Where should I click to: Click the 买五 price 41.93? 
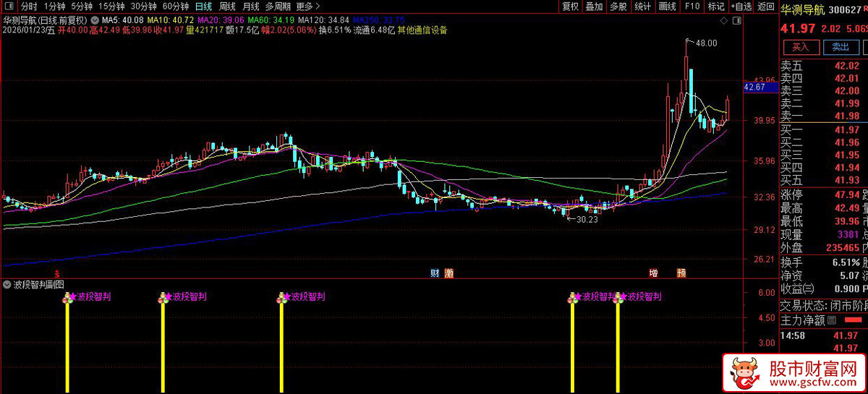(847, 180)
